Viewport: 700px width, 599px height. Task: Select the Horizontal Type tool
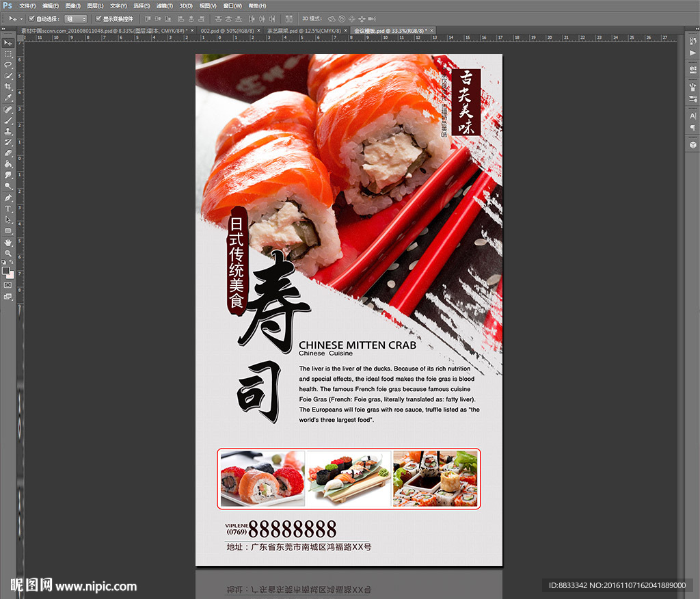[x=8, y=209]
